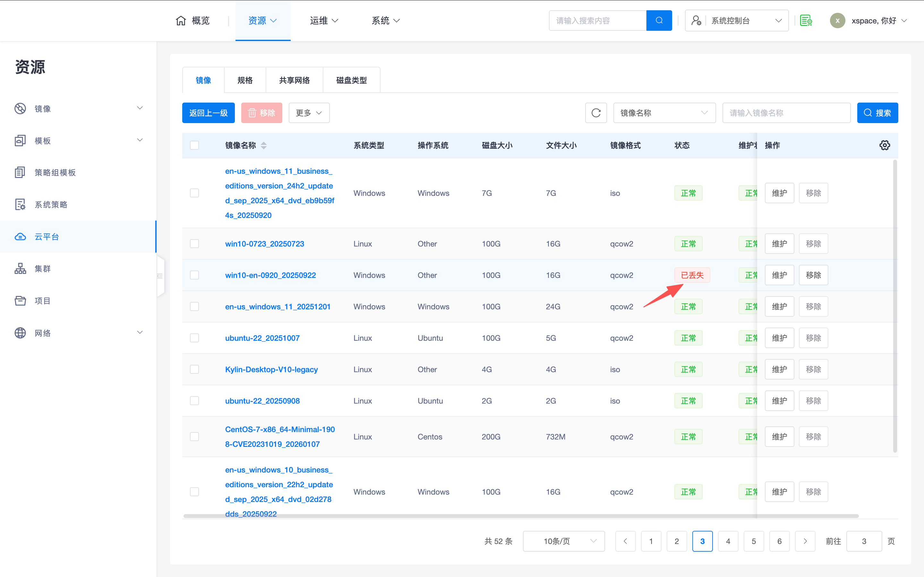Toggle the select-all checkbox in the table header

point(194,146)
